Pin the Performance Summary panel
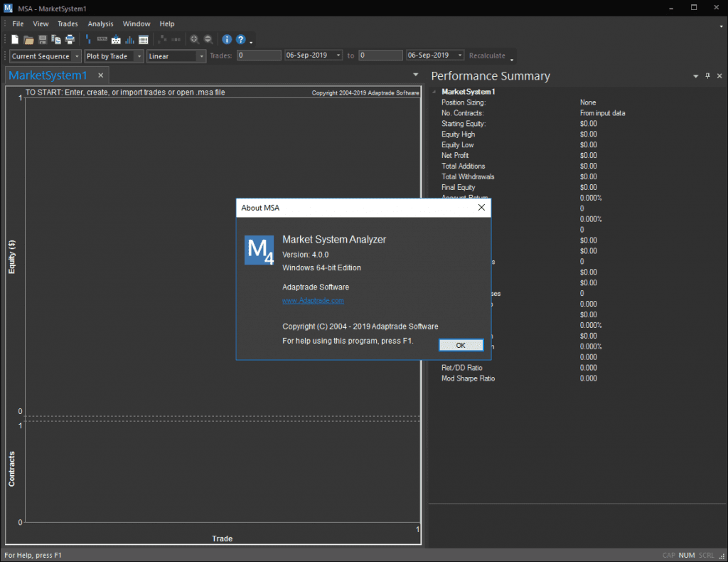 707,76
